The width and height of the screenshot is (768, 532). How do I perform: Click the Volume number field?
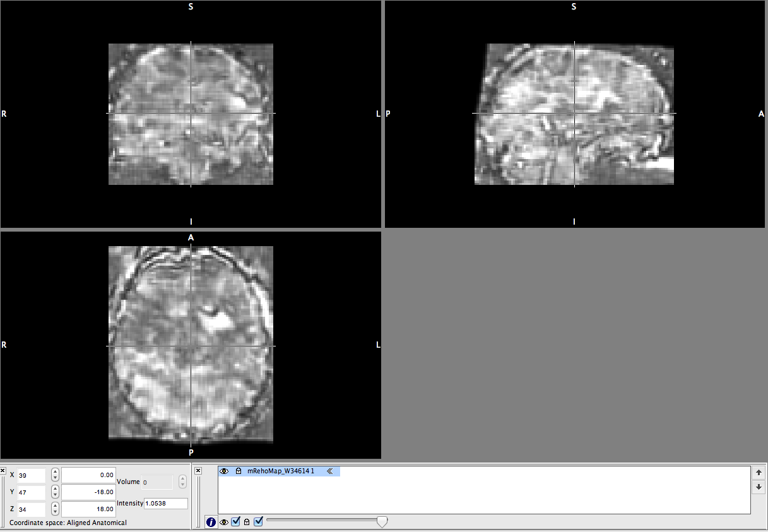pyautogui.click(x=157, y=482)
